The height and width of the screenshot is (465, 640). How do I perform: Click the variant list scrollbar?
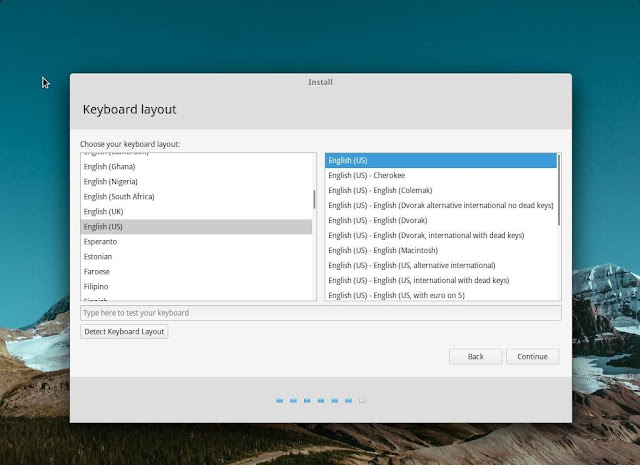(x=558, y=190)
